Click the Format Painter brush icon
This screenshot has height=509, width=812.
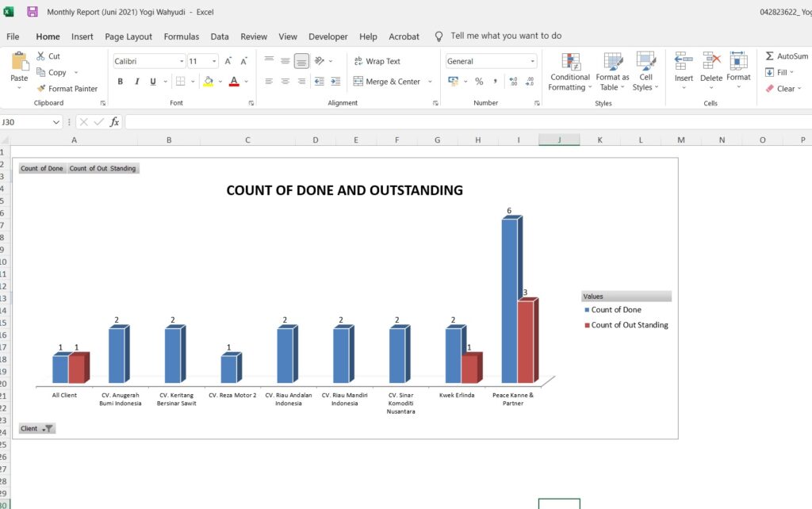(x=41, y=89)
